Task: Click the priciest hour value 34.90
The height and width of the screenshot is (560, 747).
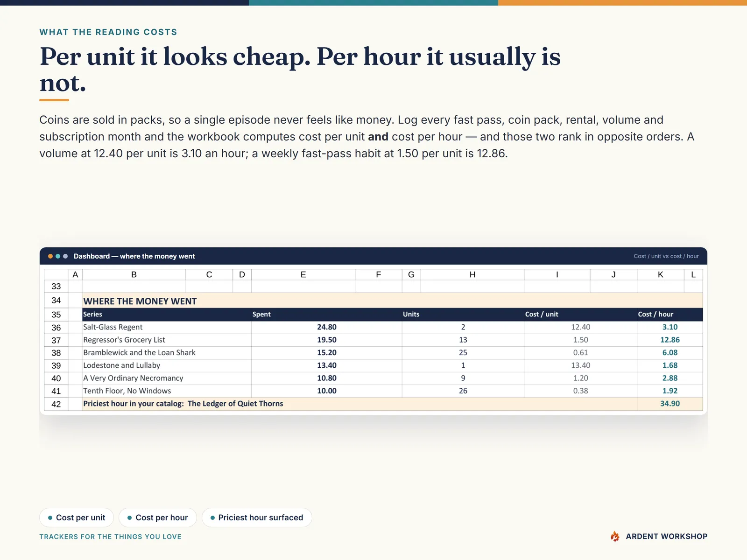Action: pyautogui.click(x=670, y=404)
